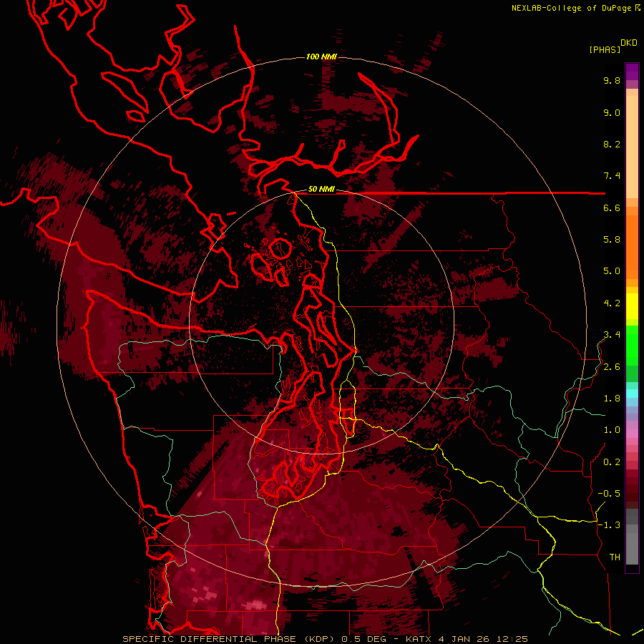Pick the bright green band of color bar
This screenshot has height=644, width=644.
click(632, 345)
